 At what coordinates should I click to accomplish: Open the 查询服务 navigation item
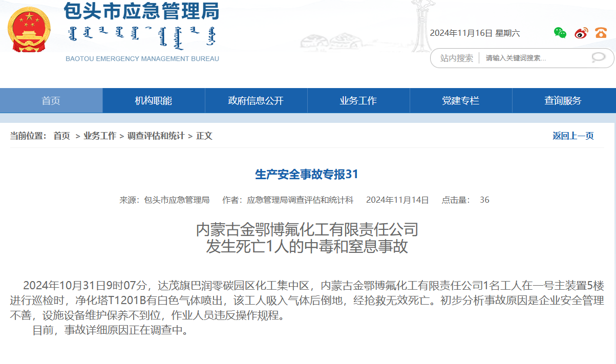click(563, 100)
